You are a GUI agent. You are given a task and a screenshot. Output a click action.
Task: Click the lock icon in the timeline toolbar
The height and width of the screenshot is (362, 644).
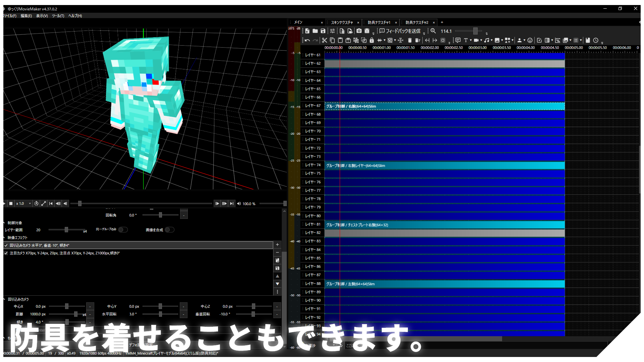pyautogui.click(x=371, y=40)
